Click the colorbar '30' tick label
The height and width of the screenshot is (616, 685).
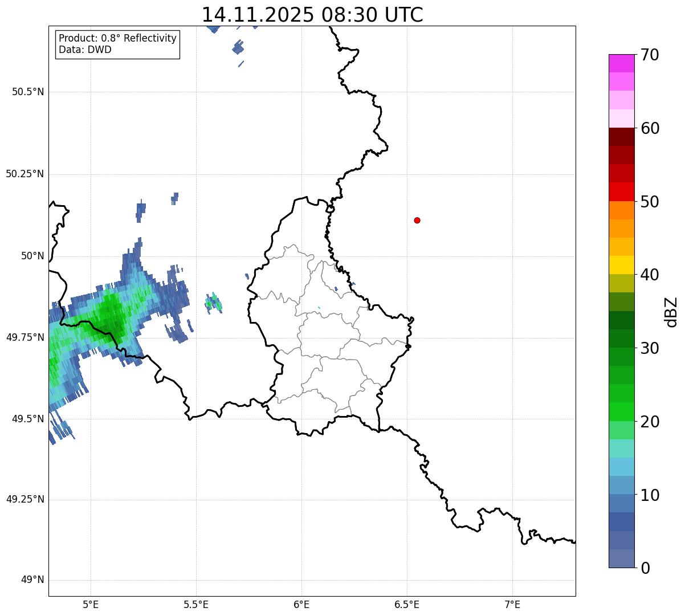click(x=650, y=348)
